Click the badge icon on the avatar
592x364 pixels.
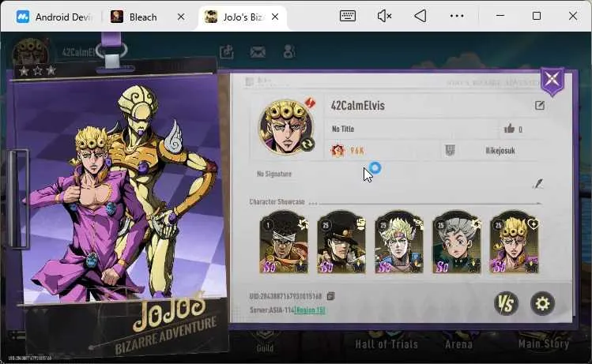[310, 103]
